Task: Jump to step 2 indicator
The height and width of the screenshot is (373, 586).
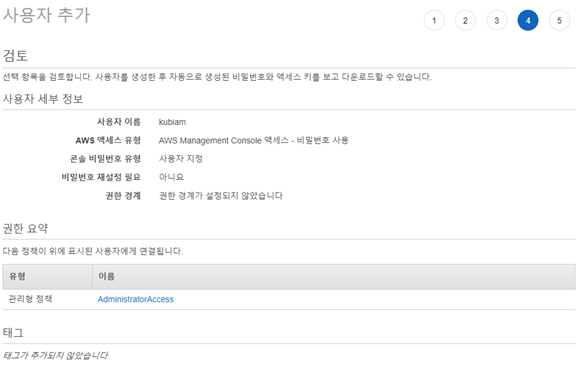Action: 465,20
